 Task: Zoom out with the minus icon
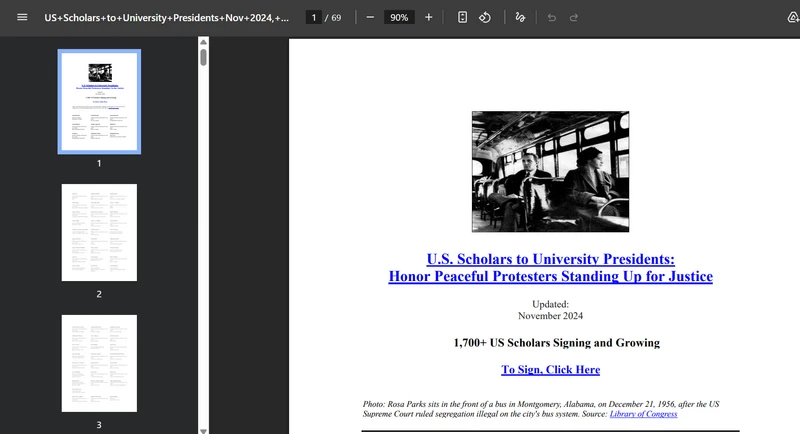point(370,17)
